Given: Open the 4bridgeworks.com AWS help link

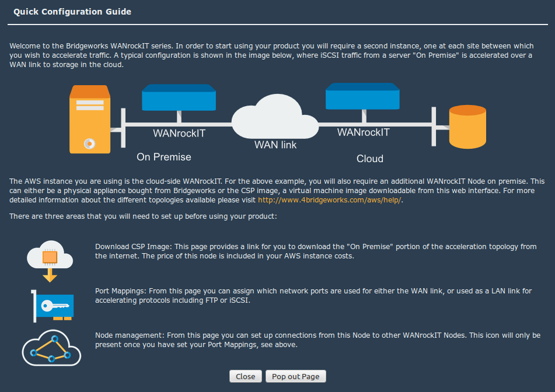Looking at the screenshot, I should tap(330, 200).
